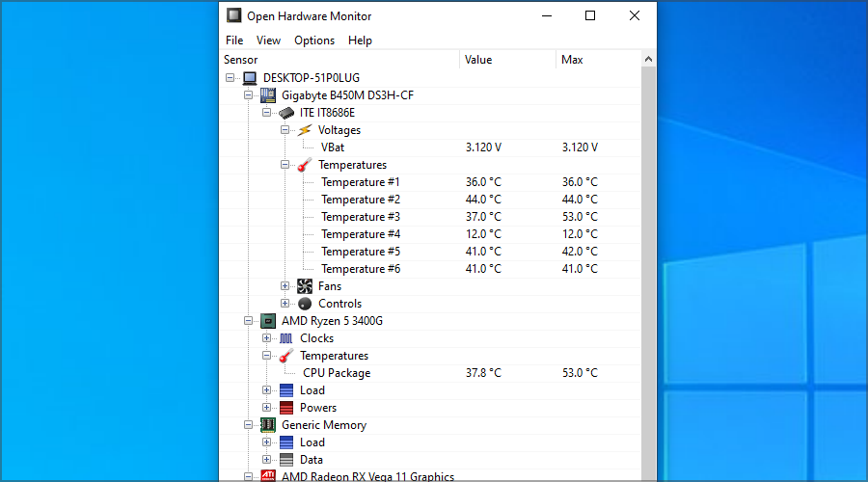This screenshot has height=482, width=868.
Task: Expand the Data group
Action: click(267, 460)
